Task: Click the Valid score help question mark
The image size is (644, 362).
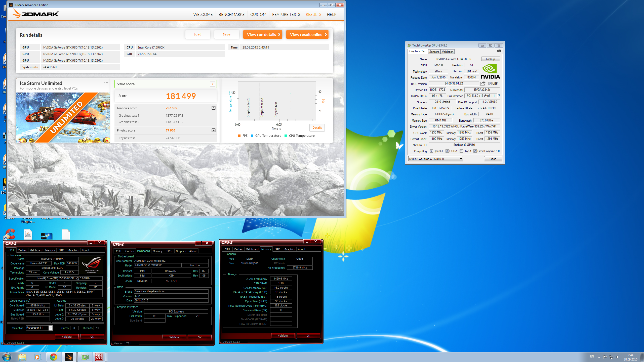Action: click(x=212, y=84)
